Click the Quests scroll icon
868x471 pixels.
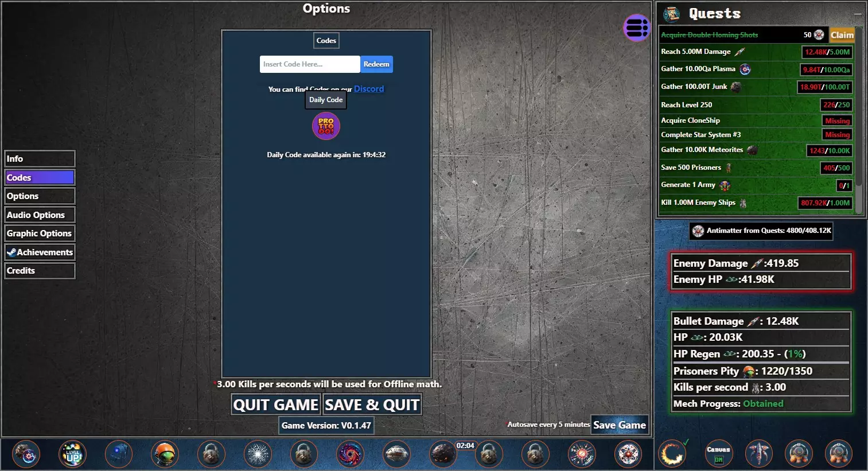pos(671,14)
